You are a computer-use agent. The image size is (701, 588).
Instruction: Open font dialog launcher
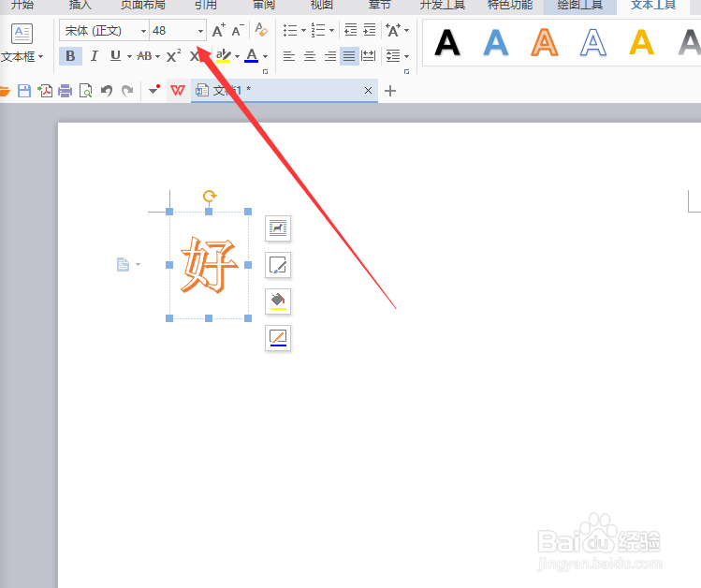tap(266, 71)
